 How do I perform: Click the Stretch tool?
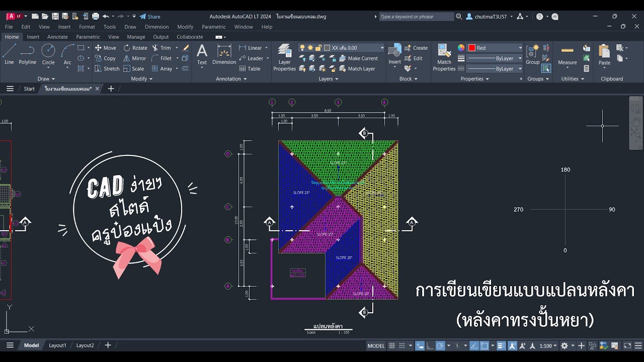107,69
